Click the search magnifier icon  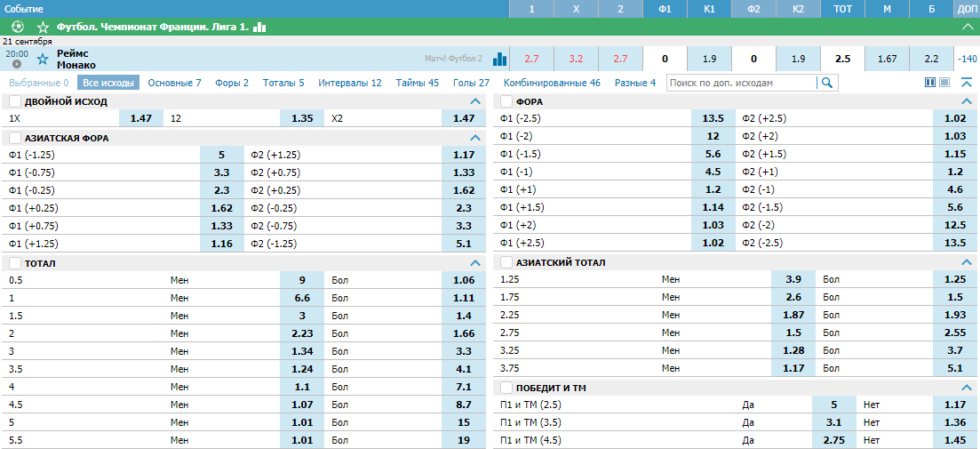pyautogui.click(x=827, y=83)
